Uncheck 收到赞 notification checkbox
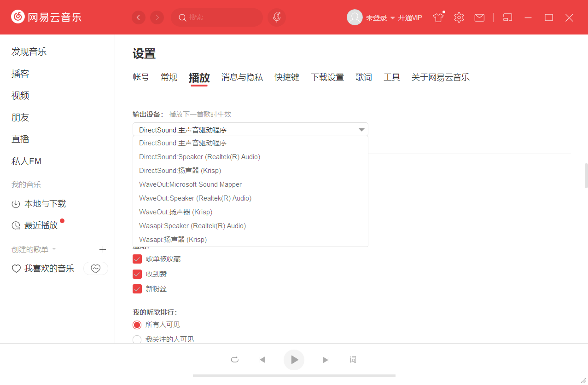 click(x=137, y=274)
